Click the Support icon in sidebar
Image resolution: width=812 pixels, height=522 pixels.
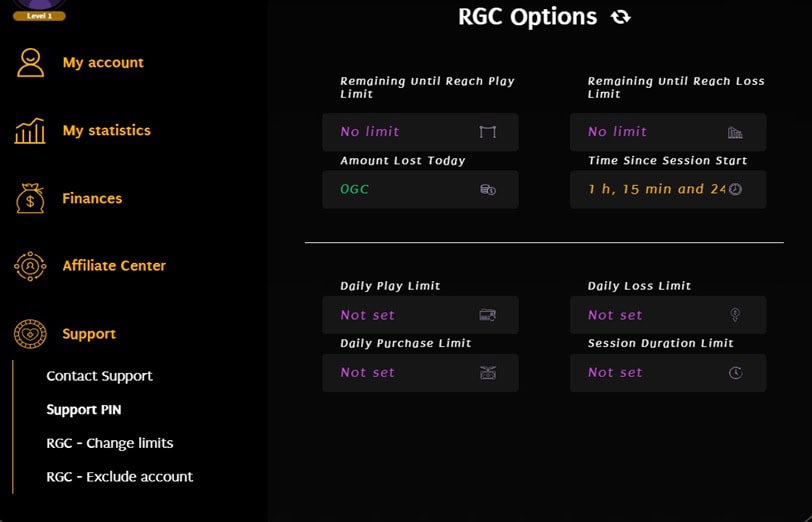[x=30, y=334]
